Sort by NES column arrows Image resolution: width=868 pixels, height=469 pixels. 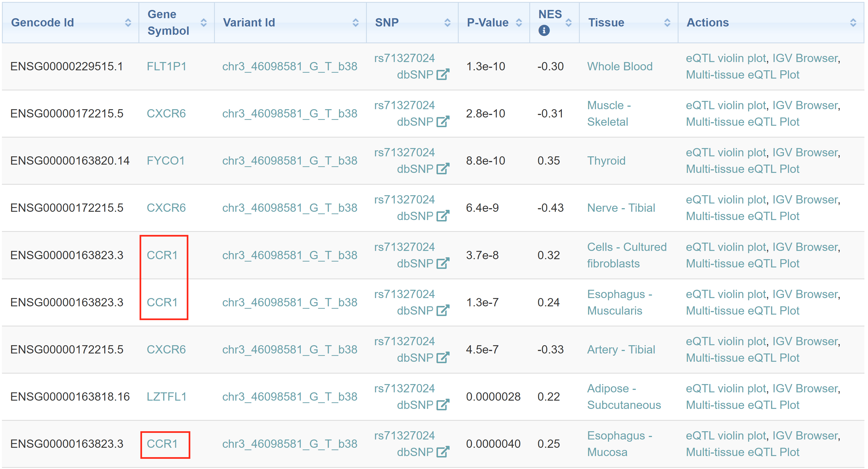568,23
